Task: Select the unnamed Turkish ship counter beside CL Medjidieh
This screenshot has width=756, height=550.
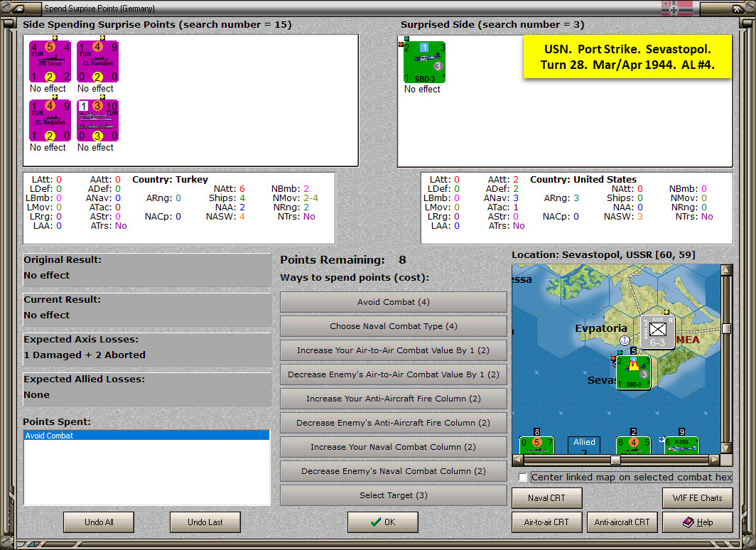Action: pyautogui.click(x=97, y=121)
